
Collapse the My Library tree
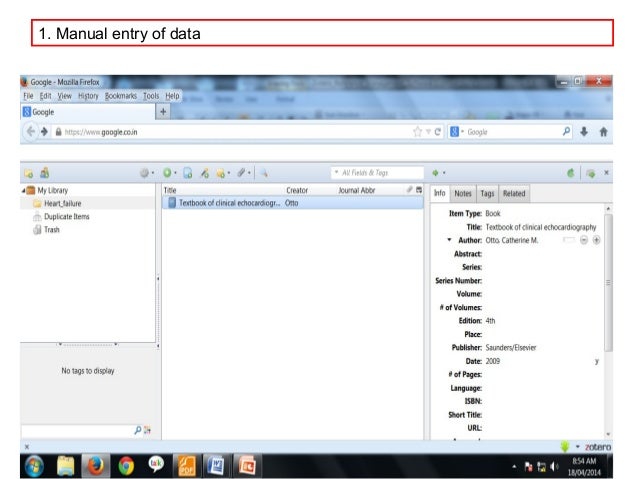(22, 190)
